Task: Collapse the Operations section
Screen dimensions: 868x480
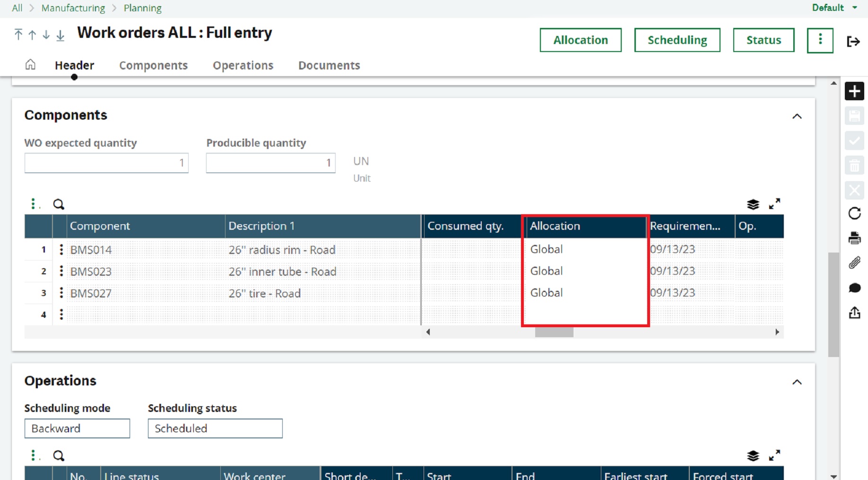Action: [x=797, y=382]
